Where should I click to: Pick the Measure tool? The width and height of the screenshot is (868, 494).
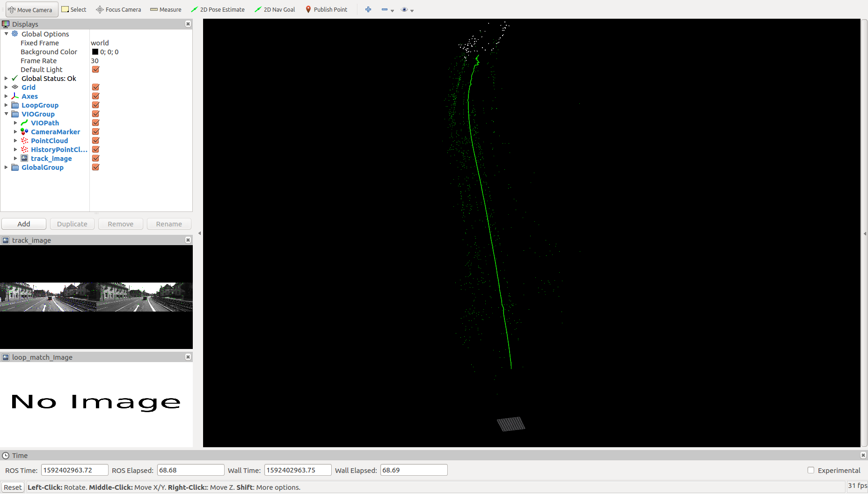(166, 9)
